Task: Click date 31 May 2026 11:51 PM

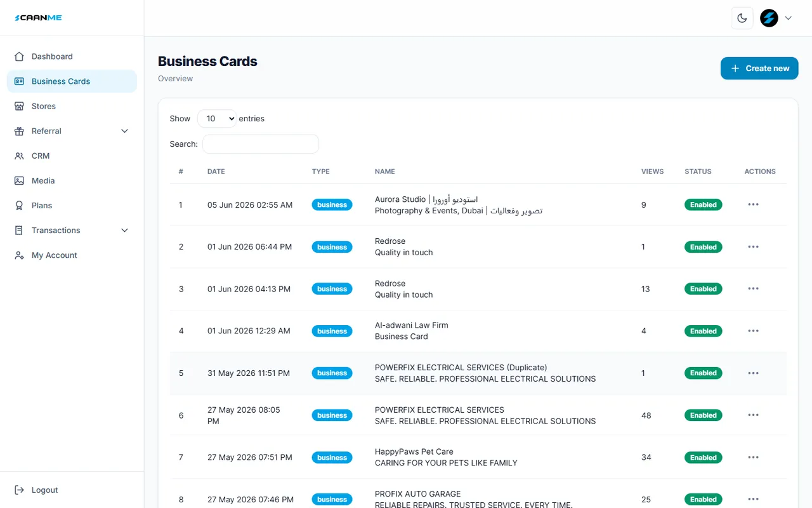Action: tap(249, 373)
